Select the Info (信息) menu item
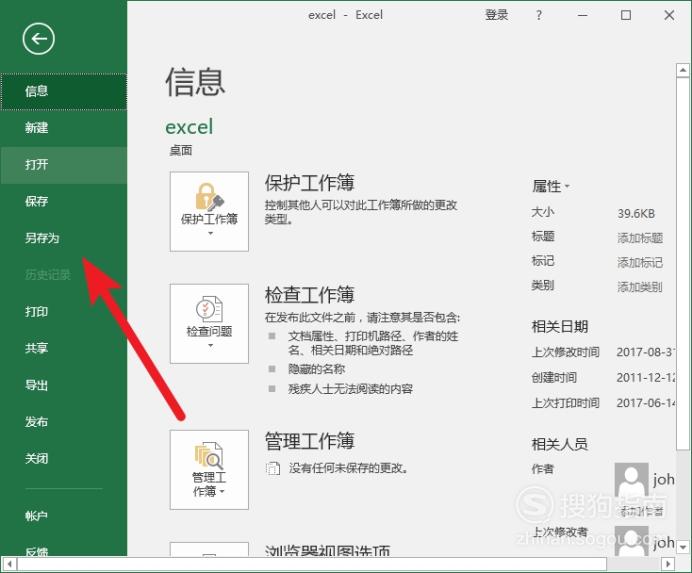The image size is (692, 573). [64, 91]
